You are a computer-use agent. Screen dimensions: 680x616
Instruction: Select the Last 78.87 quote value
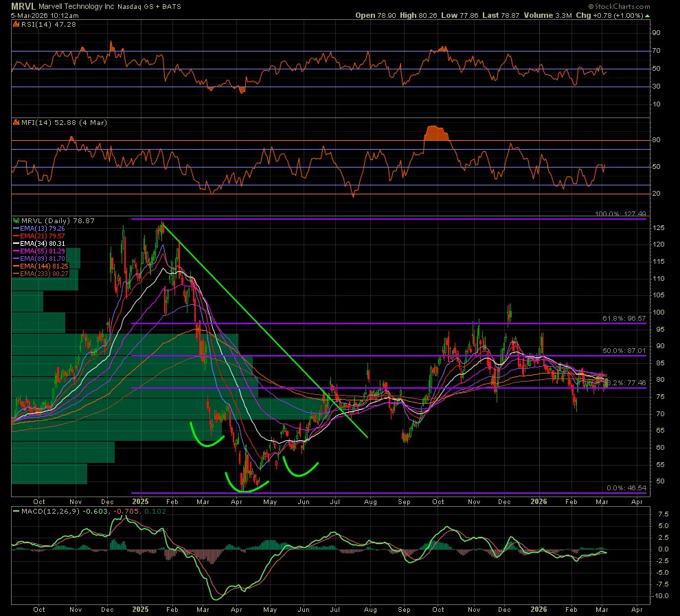tap(501, 15)
